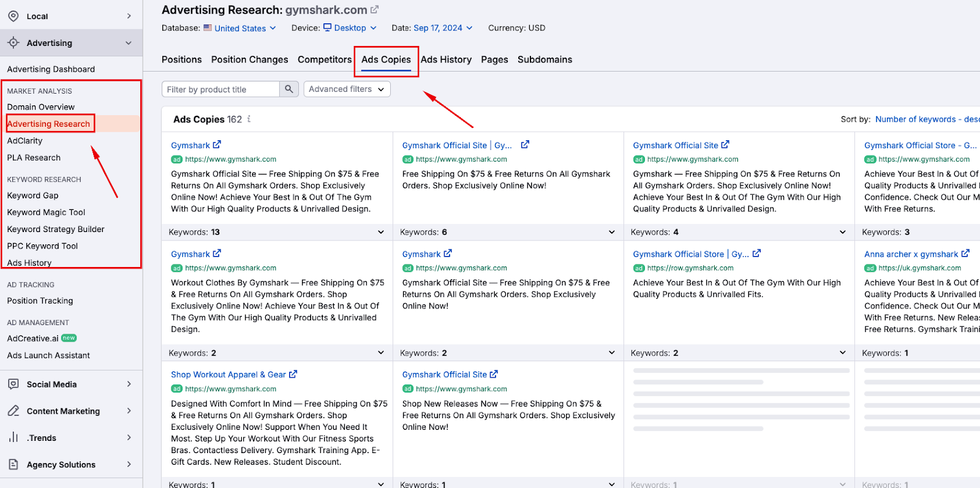Open Ads Launch Assistant
This screenshot has width=980, height=488.
pos(48,355)
